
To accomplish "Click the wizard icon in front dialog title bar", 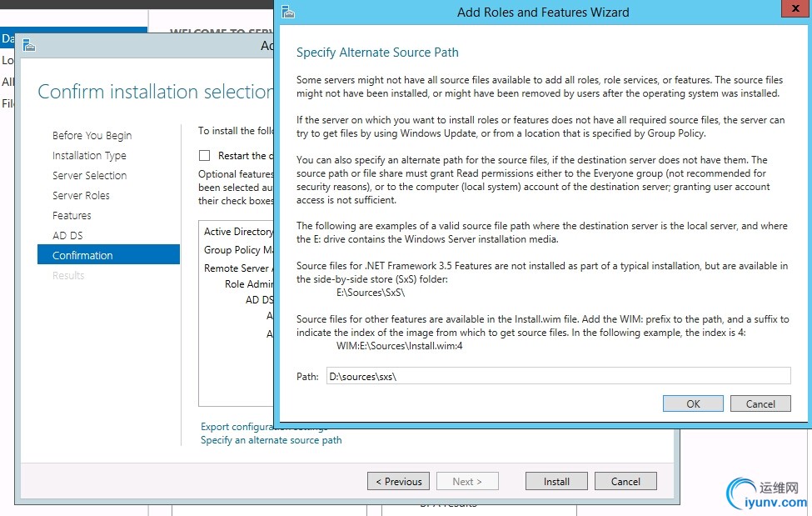I will pos(288,12).
